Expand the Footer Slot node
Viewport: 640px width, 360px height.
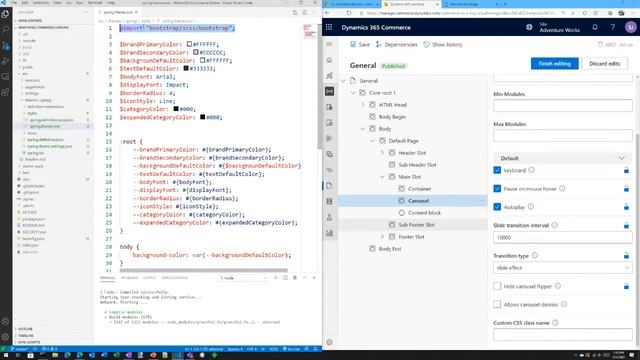tap(382, 237)
